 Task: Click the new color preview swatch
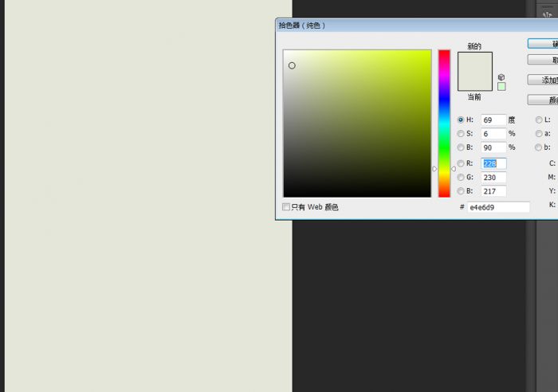475,62
